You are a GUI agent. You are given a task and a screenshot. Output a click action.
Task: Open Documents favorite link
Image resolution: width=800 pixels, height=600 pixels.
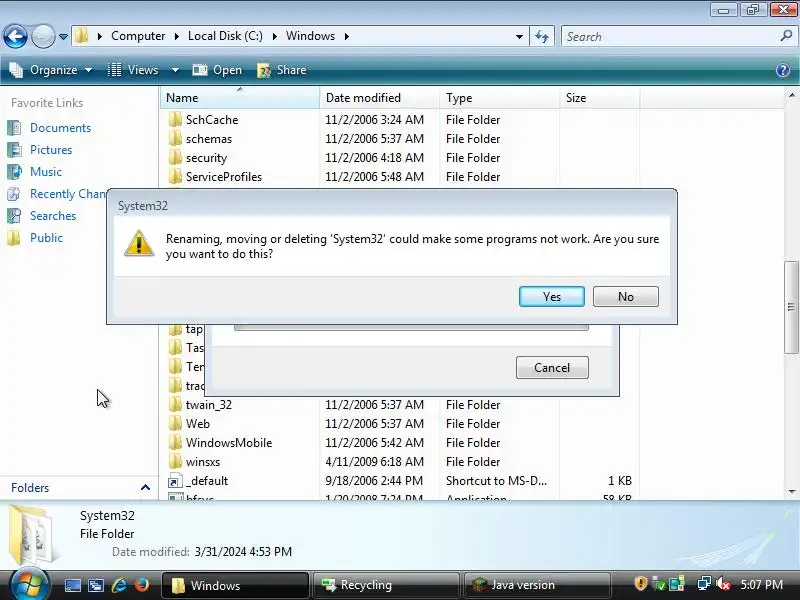click(x=60, y=128)
